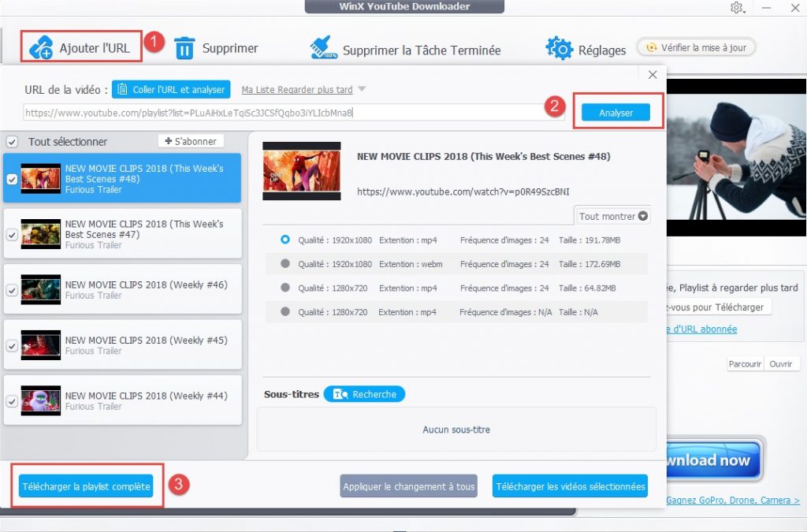Select the 1920x1080 webm quality option
This screenshot has width=807, height=532.
[x=284, y=264]
